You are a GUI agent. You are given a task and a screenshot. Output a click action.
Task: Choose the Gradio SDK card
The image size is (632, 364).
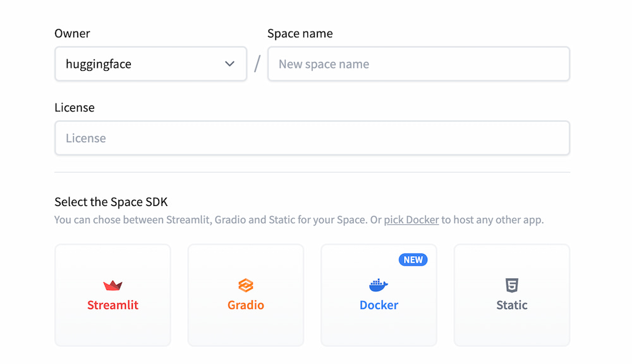click(x=245, y=295)
